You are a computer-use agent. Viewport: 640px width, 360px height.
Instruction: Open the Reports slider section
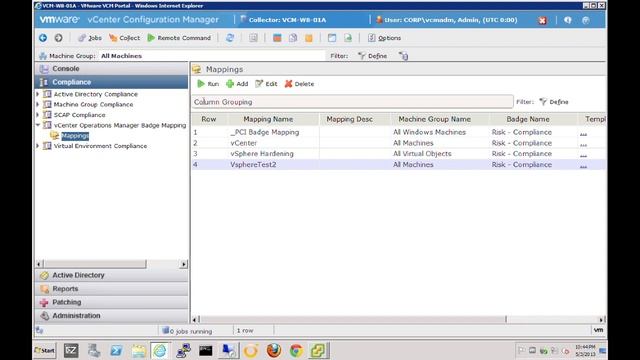pos(111,289)
